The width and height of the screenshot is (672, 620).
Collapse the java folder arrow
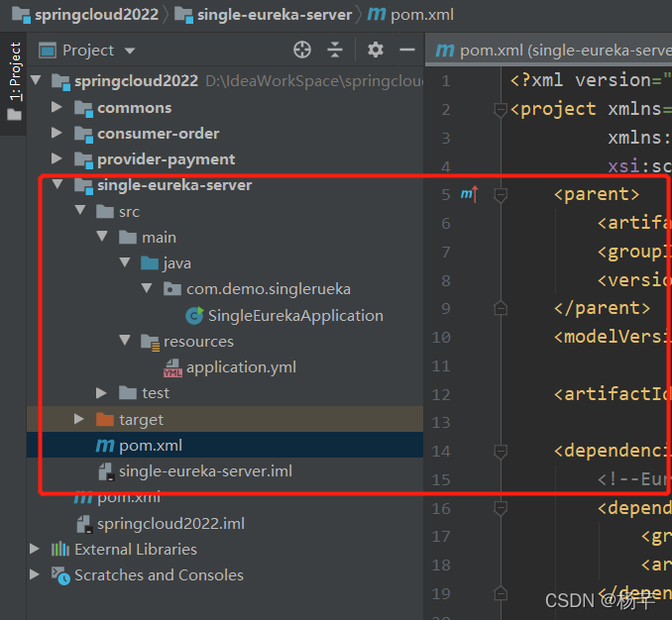click(125, 262)
